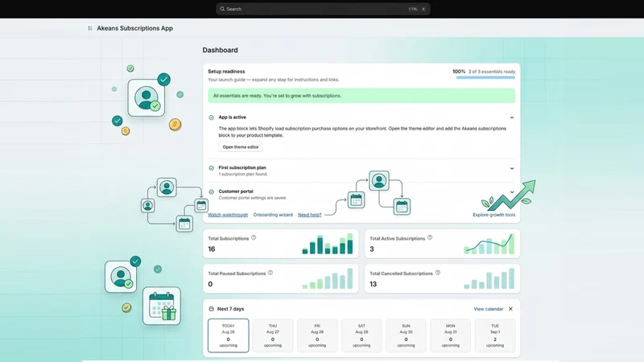Click the search magnifier icon
Image resolution: width=644 pixels, height=362 pixels.
pyautogui.click(x=222, y=9)
